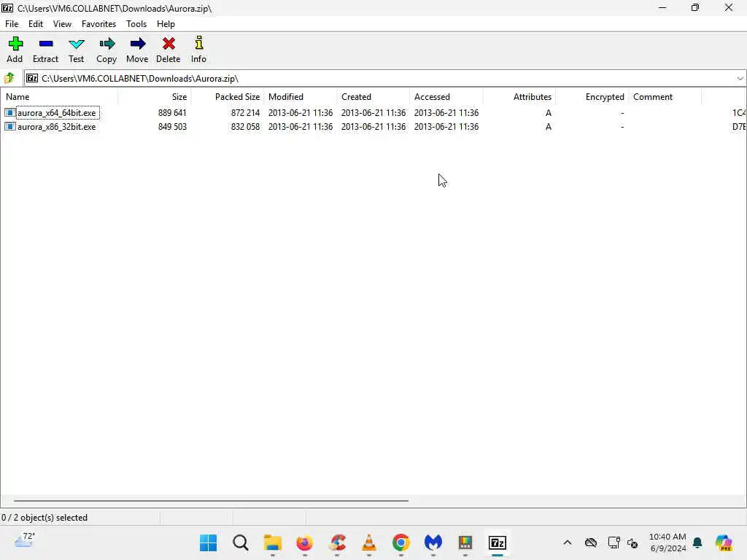The width and height of the screenshot is (747, 560).
Task: Click size value 889 641
Action: pyautogui.click(x=172, y=113)
